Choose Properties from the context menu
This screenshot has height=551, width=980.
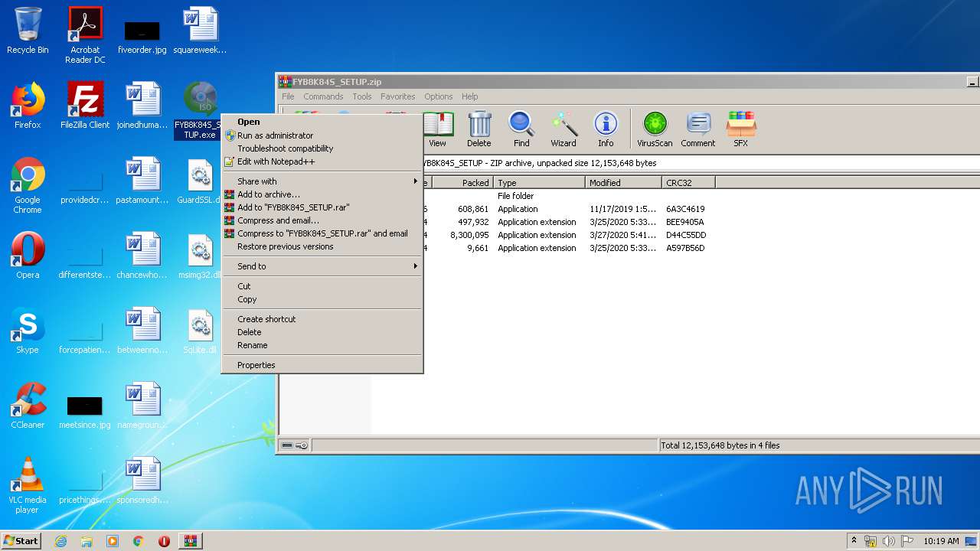[322, 365]
